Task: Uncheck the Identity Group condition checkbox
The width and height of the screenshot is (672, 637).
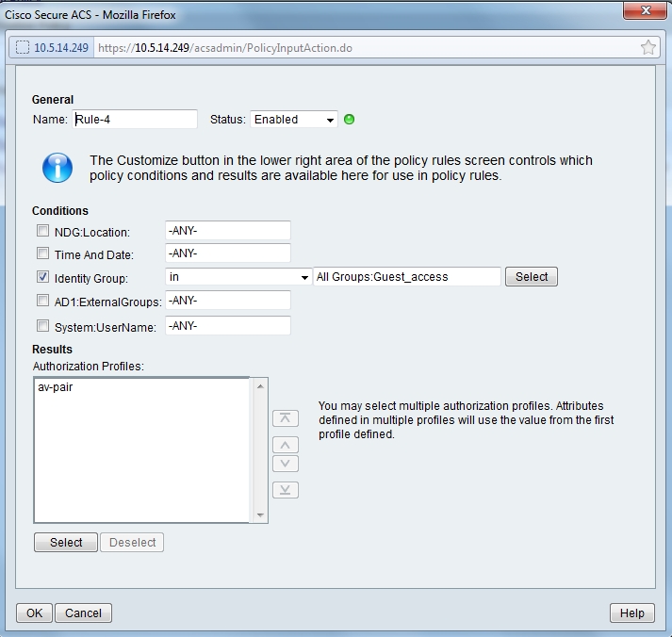Action: (42, 277)
